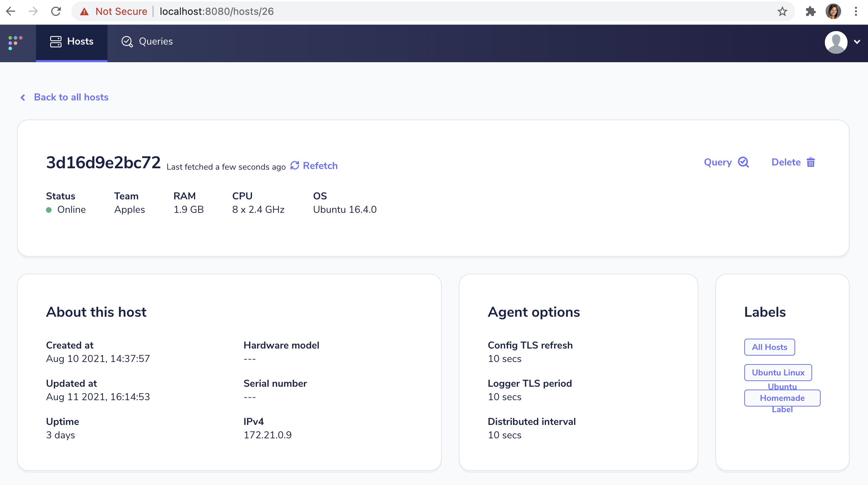This screenshot has height=485, width=868.
Task: Select the All Hosts label
Action: pyautogui.click(x=769, y=347)
